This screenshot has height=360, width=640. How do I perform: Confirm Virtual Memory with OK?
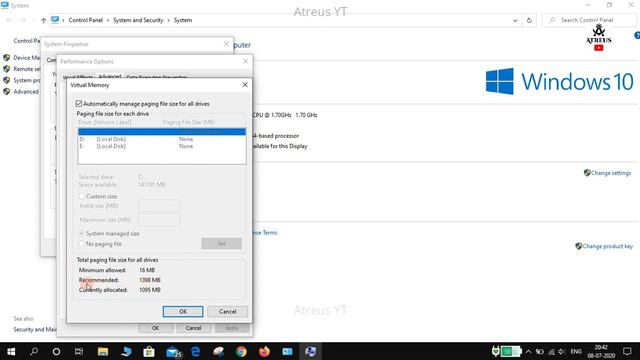coord(183,311)
